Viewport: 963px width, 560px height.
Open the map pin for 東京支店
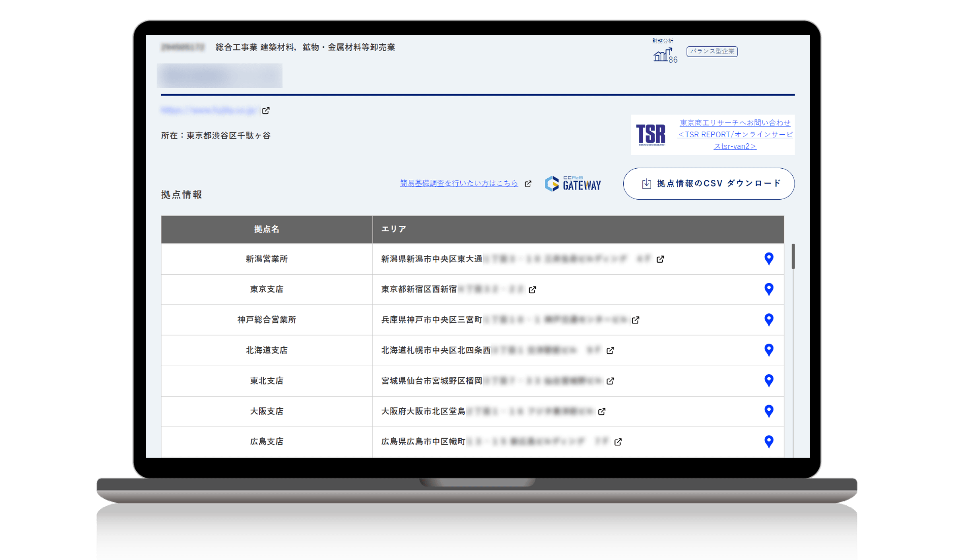[x=768, y=289]
